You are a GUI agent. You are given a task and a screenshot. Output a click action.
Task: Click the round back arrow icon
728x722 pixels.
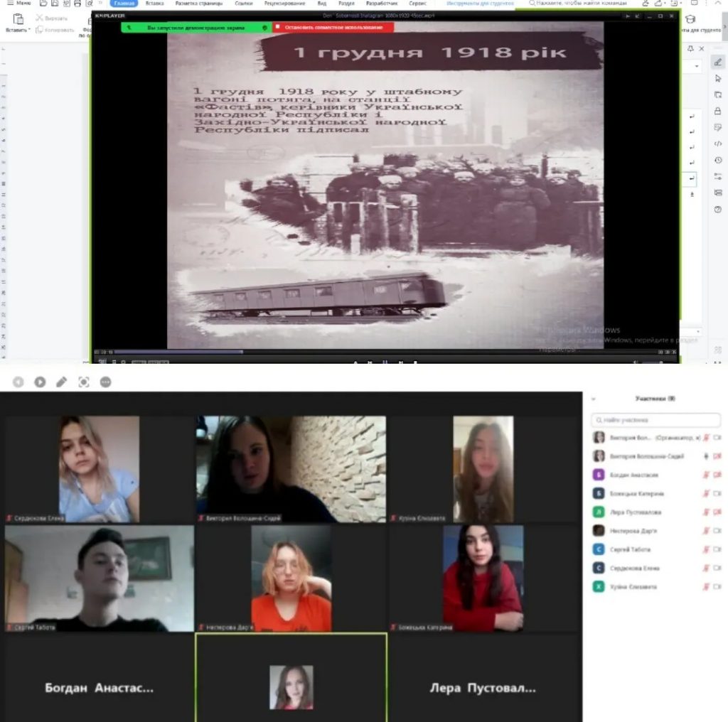[18, 382]
